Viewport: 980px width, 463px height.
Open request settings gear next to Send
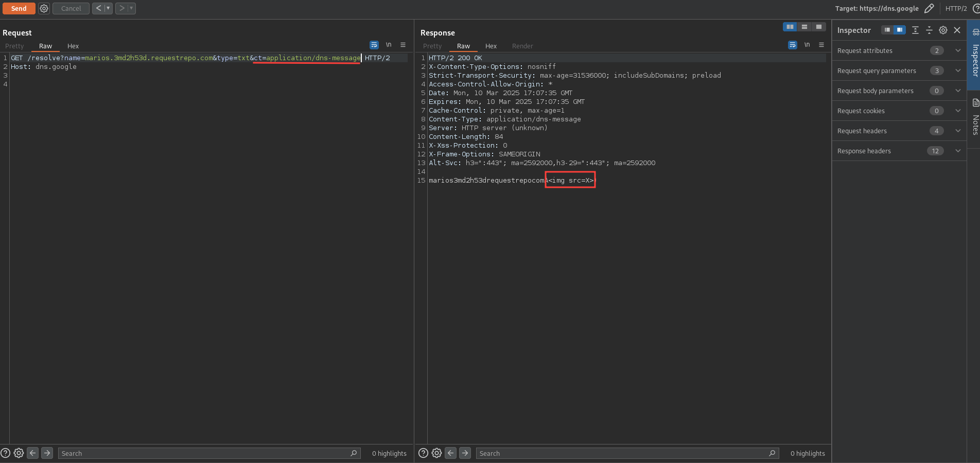tap(44, 8)
